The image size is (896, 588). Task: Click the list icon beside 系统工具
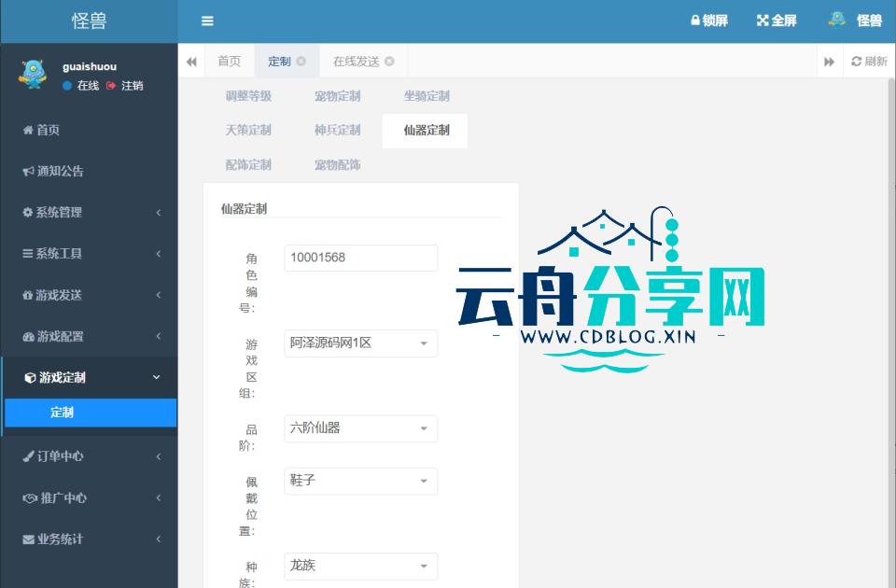click(x=27, y=253)
